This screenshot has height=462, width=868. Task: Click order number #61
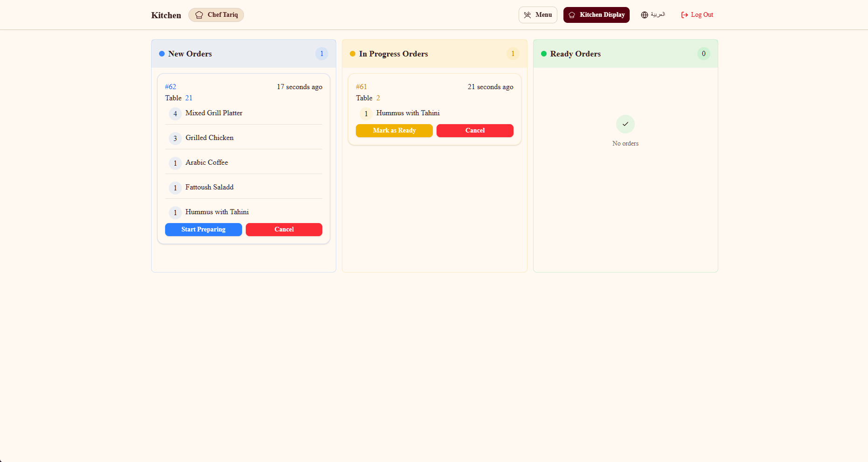click(361, 87)
